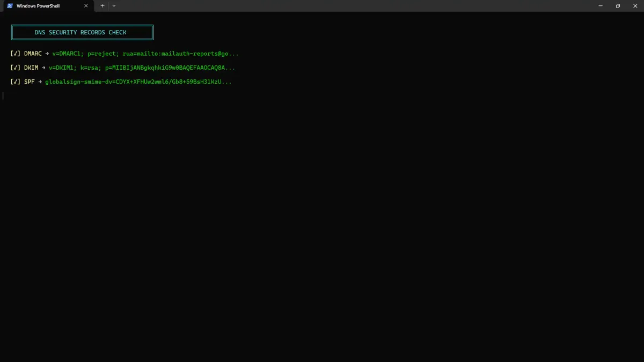Screen dimensions: 644x362
Task: Close the Windows PowerShell tab
Action: point(86,6)
